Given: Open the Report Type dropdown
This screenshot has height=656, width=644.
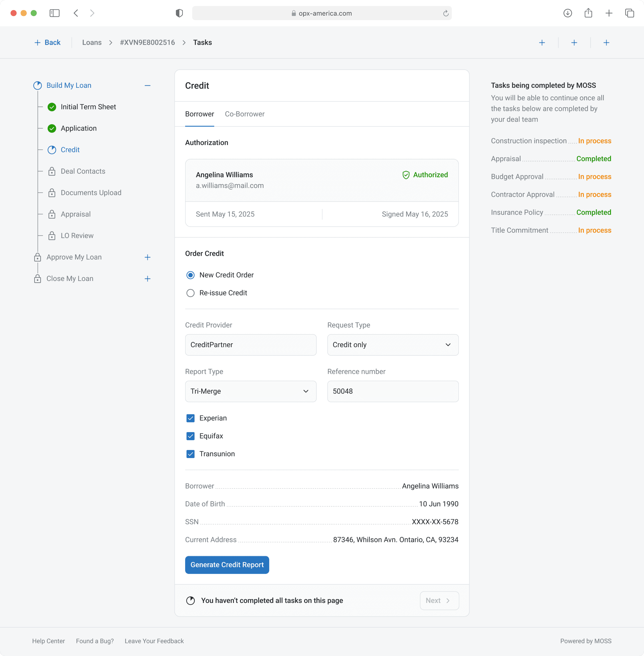Looking at the screenshot, I should click(x=251, y=392).
